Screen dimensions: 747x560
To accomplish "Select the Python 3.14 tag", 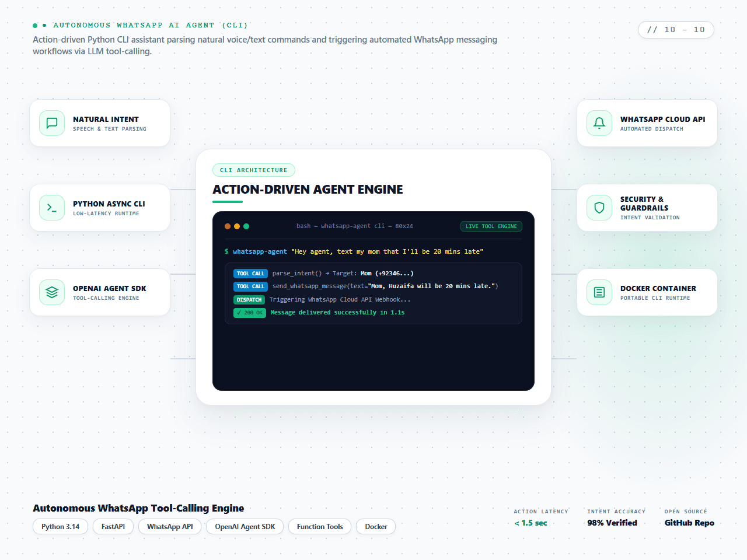I will [x=61, y=527].
